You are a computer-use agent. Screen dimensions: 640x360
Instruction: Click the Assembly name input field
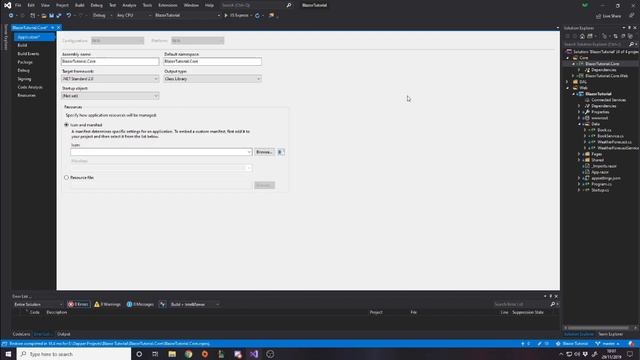click(110, 61)
